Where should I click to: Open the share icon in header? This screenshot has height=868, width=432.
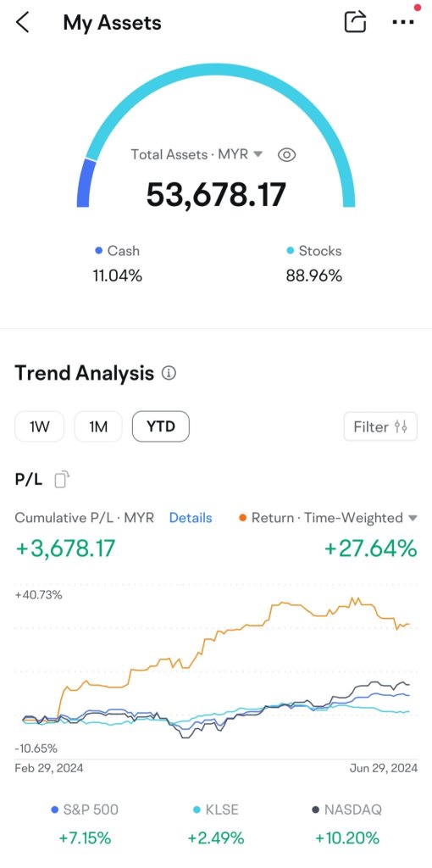356,21
